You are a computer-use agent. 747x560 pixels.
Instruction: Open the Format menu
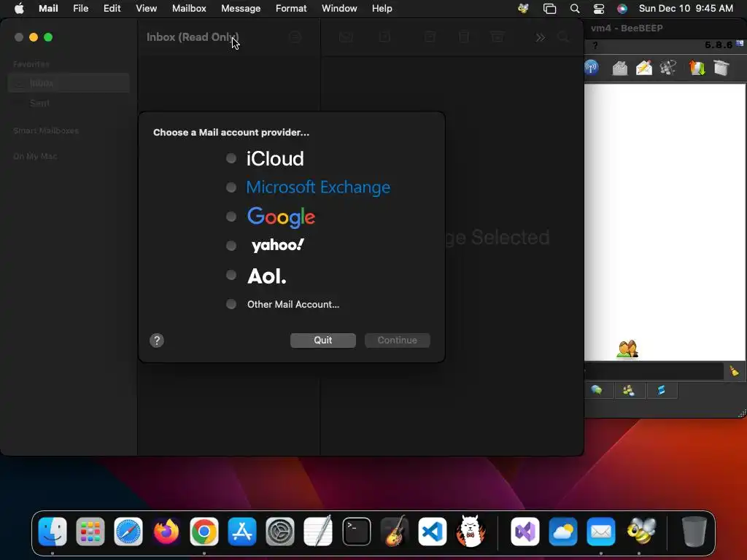tap(291, 8)
